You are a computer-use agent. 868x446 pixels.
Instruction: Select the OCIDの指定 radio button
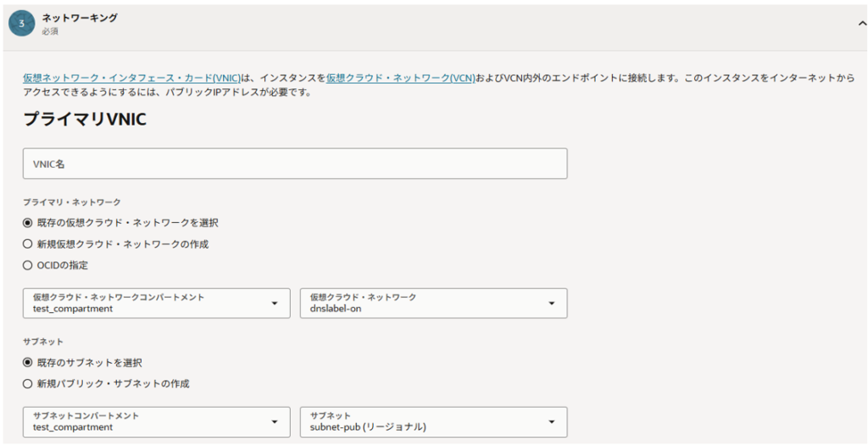point(28,265)
